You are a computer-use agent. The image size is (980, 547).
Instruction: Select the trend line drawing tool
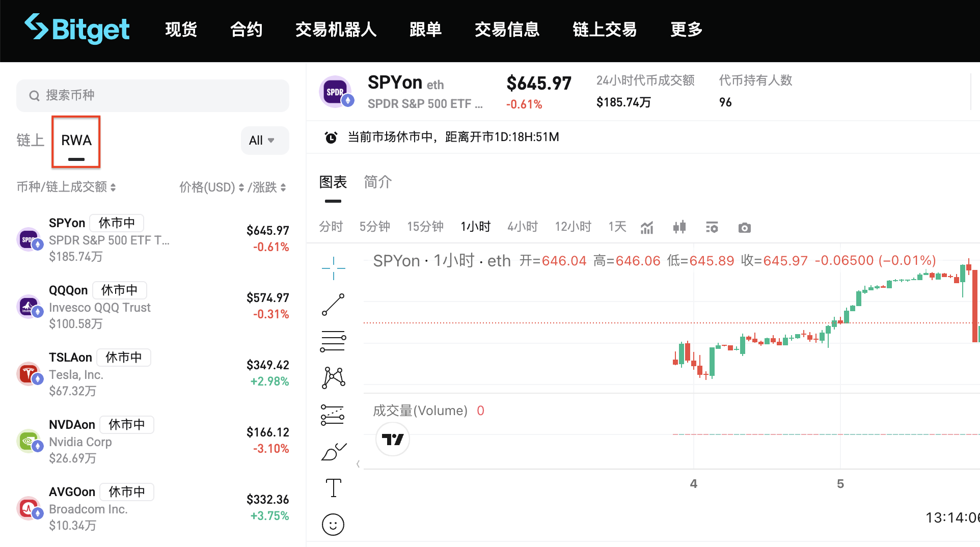pos(333,305)
